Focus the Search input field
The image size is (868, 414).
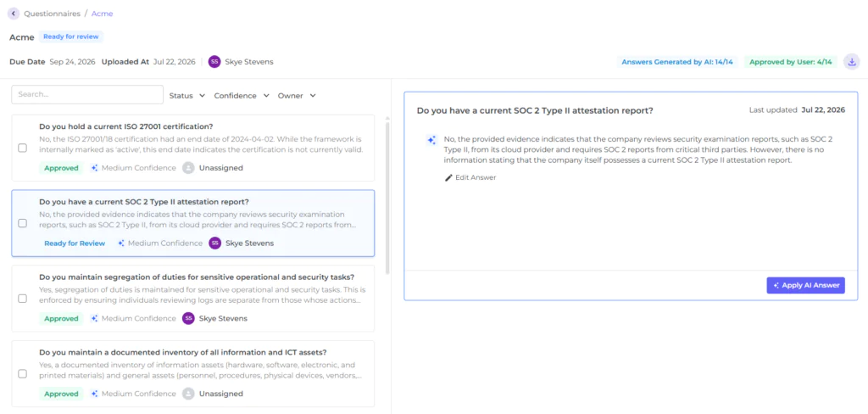pyautogui.click(x=87, y=94)
